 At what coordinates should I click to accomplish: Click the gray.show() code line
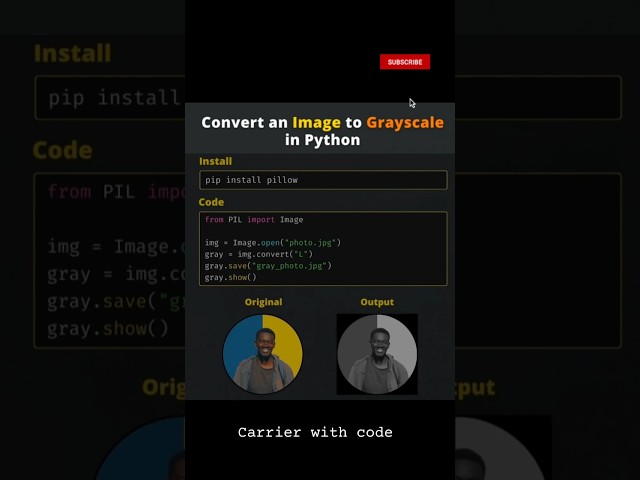(230, 277)
